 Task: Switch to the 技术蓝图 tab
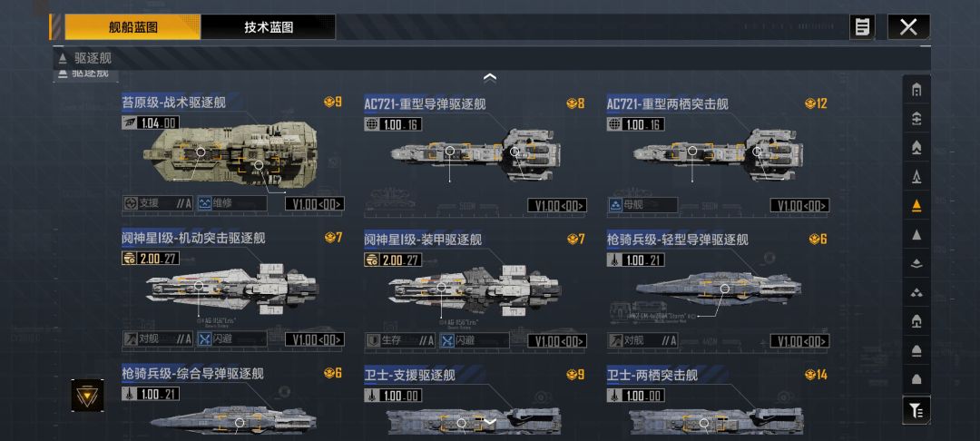(268, 27)
